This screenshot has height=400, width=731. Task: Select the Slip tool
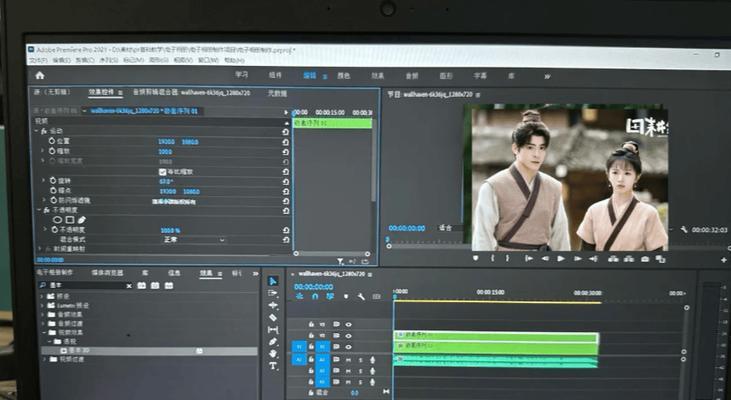point(273,330)
